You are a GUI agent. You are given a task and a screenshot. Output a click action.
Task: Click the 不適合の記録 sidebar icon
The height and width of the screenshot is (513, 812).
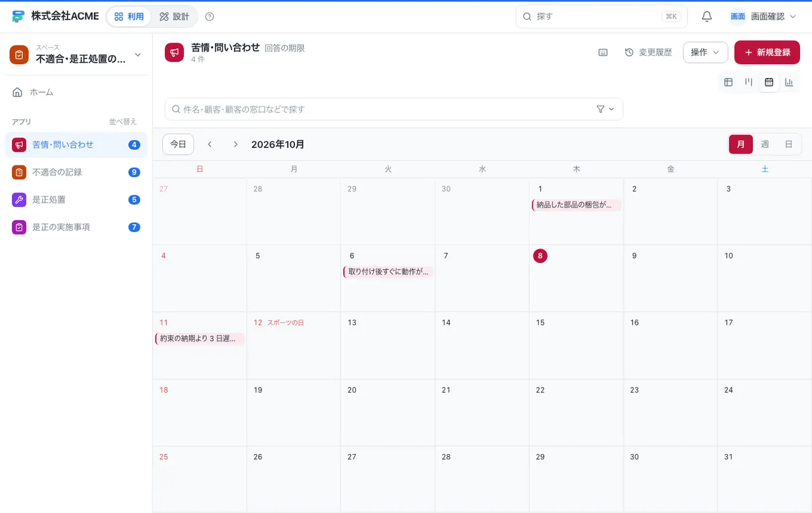[x=19, y=172]
